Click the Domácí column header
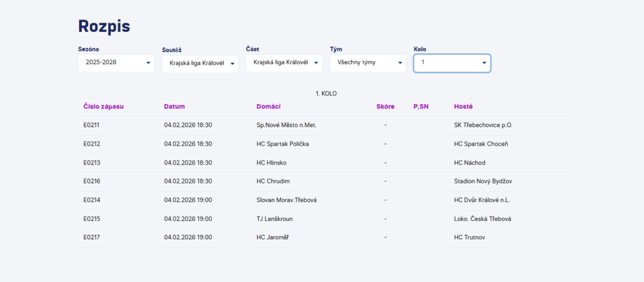Image resolution: width=644 pixels, height=282 pixels. (269, 107)
